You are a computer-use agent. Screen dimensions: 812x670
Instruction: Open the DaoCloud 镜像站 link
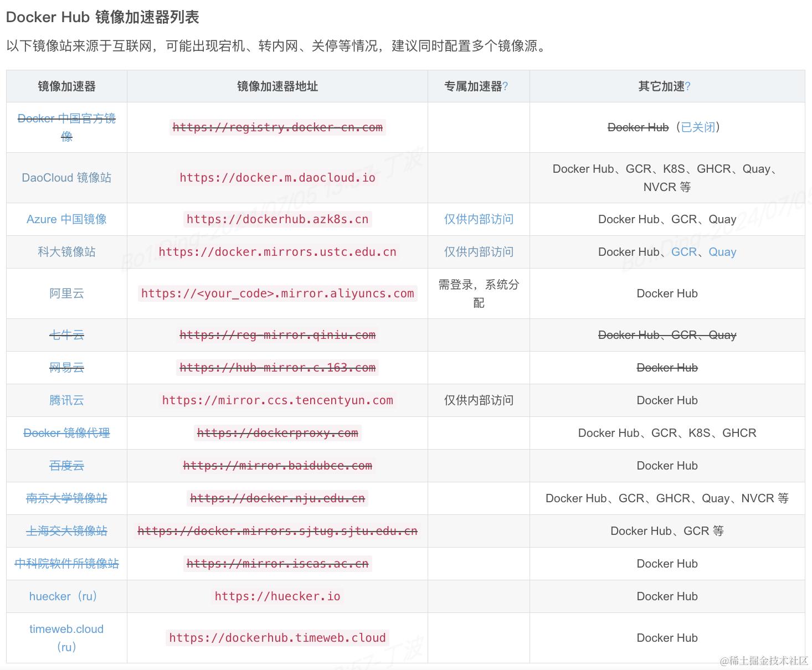[66, 178]
